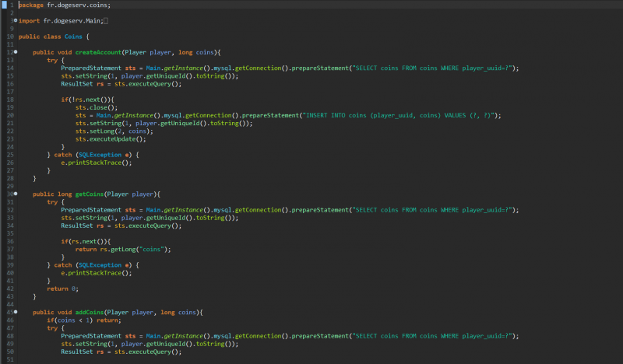623x364 pixels.
Task: Click the SELECT query string on line 32
Action: [432, 210]
